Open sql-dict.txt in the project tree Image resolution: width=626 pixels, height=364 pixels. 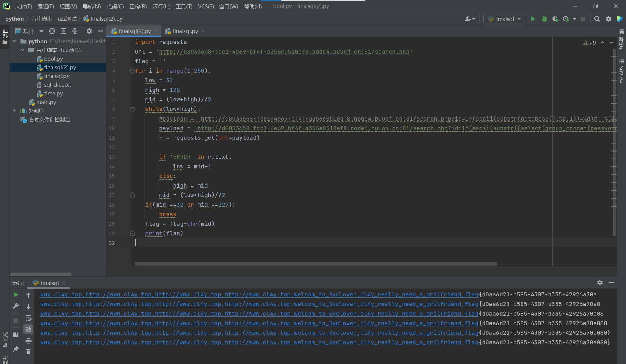tap(57, 85)
